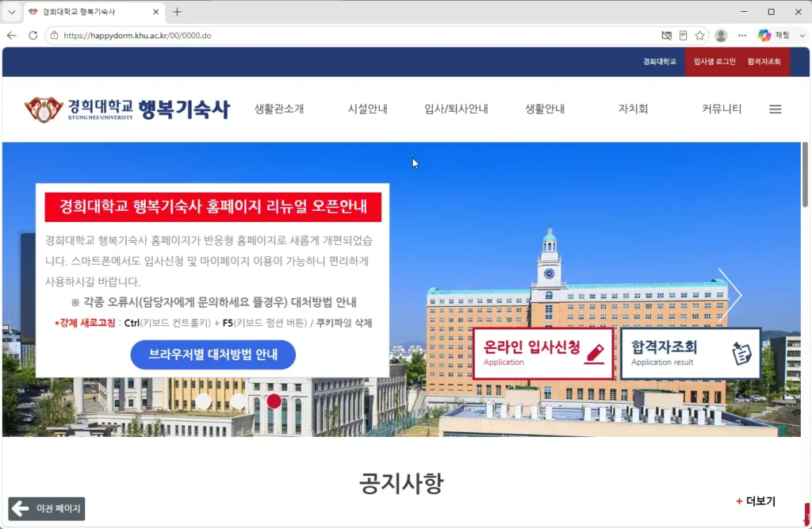Click 입사생 로그인 button
Image resolution: width=812 pixels, height=529 pixels.
(714, 61)
